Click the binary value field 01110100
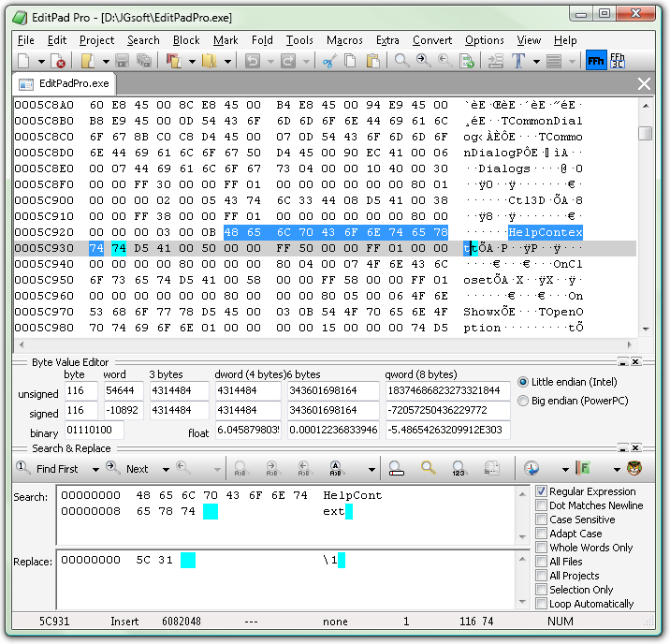Image resolution: width=670 pixels, height=644 pixels. coord(94,430)
